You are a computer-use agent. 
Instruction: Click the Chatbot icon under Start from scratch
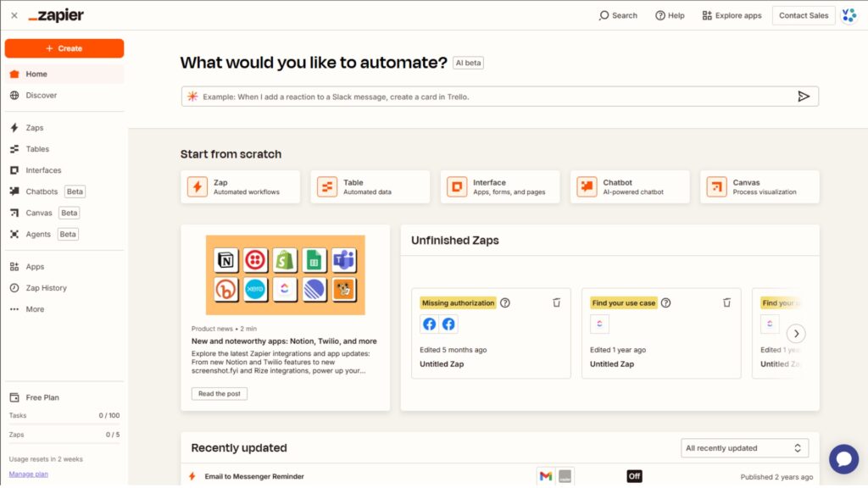[587, 187]
